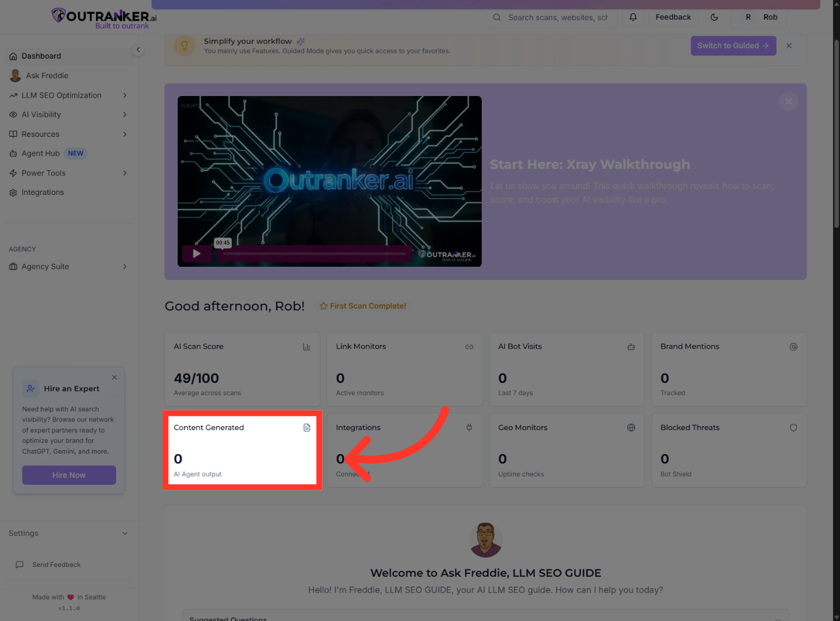Screen dimensions: 840x621
Task: Open the Content Generated card
Action: (x=242, y=450)
